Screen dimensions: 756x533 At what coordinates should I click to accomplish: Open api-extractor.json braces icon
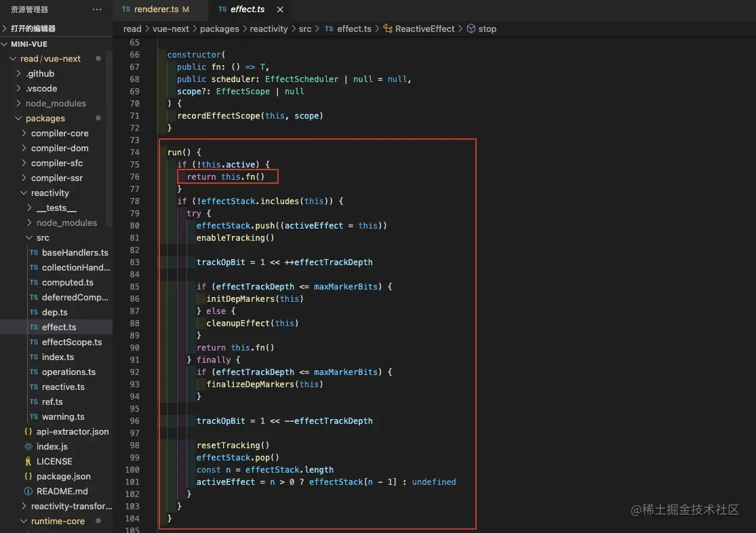pos(28,432)
